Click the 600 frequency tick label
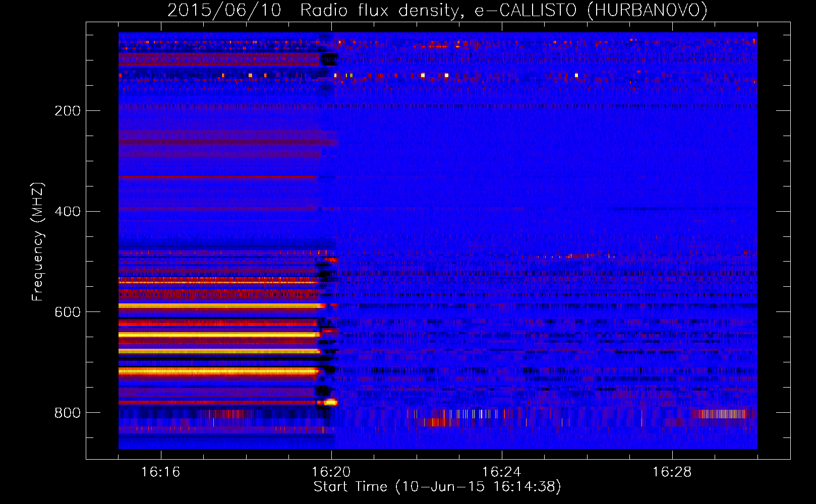 click(x=68, y=312)
